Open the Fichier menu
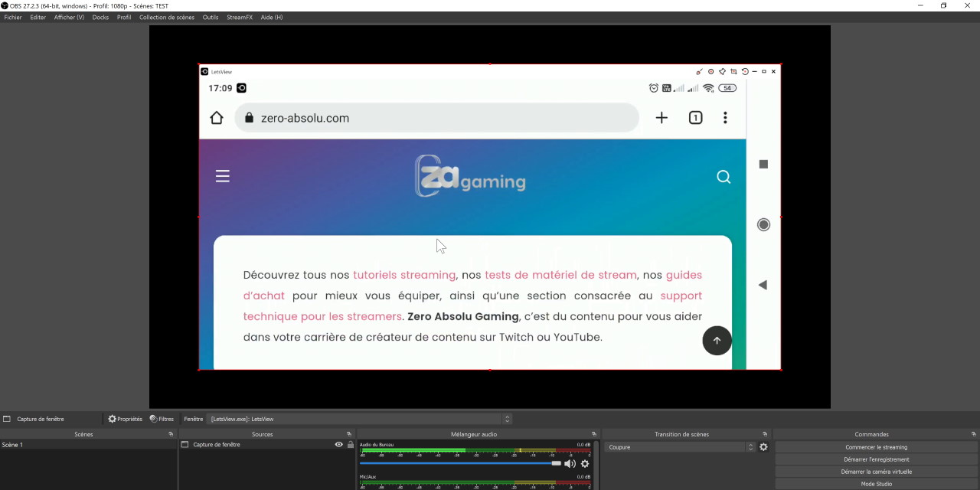The height and width of the screenshot is (490, 980). click(x=13, y=17)
